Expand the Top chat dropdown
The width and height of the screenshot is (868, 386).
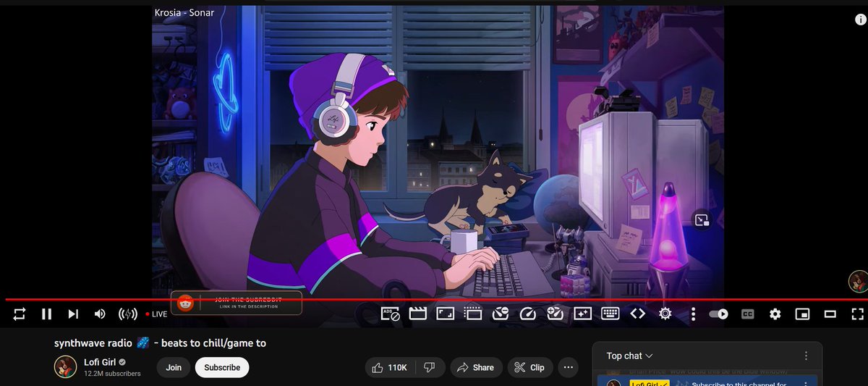coord(630,356)
